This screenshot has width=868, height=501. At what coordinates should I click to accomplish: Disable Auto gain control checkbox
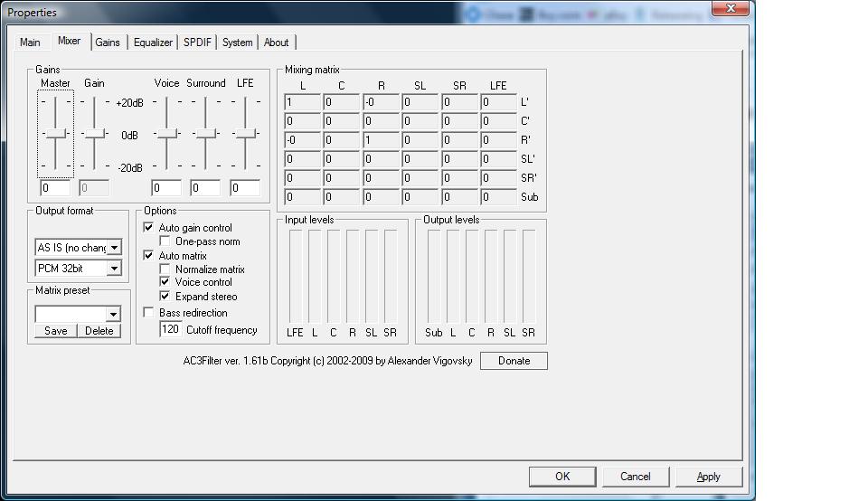tap(149, 228)
